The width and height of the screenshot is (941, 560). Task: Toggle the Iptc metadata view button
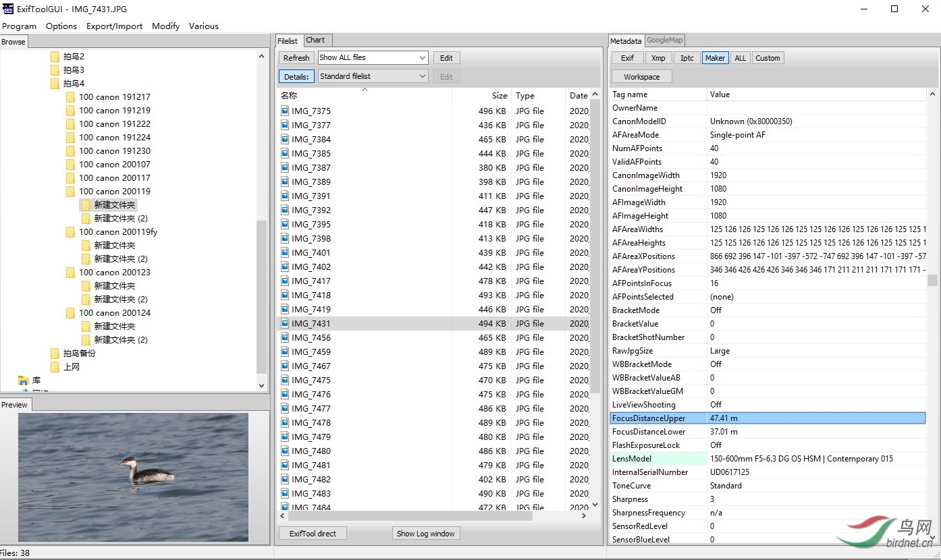point(687,58)
